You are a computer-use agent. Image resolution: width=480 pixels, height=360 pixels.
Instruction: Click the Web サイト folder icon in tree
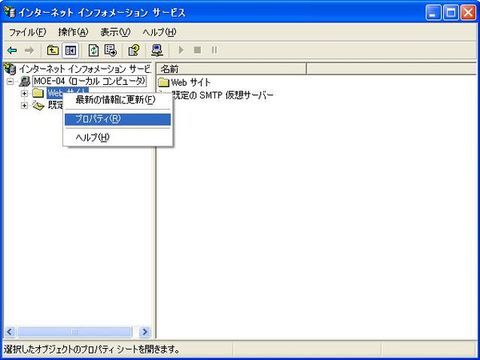(38, 93)
